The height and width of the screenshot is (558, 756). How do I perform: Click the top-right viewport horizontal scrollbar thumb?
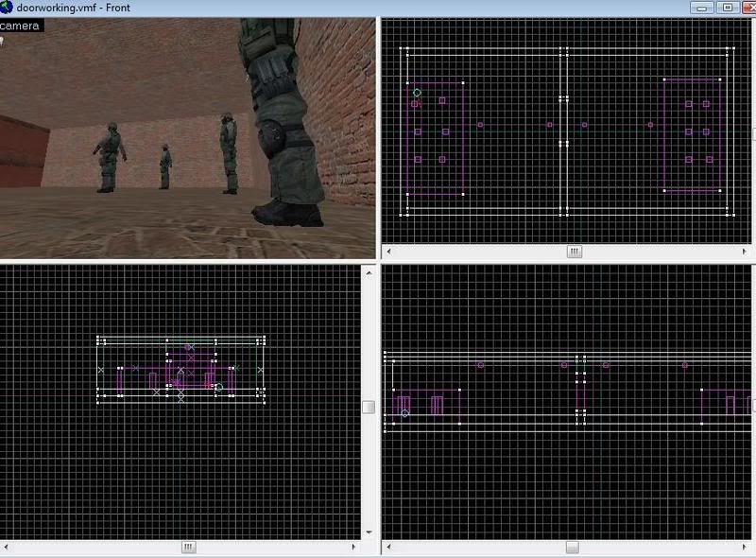click(x=574, y=252)
